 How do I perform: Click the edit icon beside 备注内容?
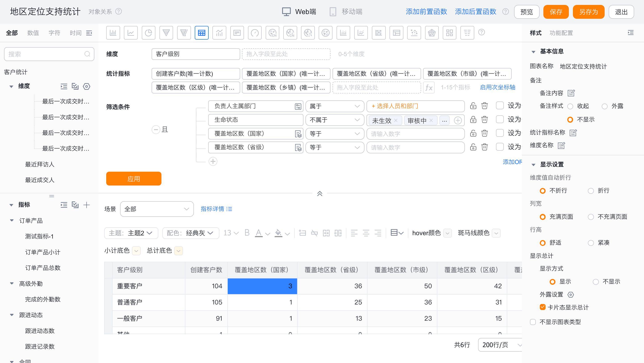pos(571,93)
